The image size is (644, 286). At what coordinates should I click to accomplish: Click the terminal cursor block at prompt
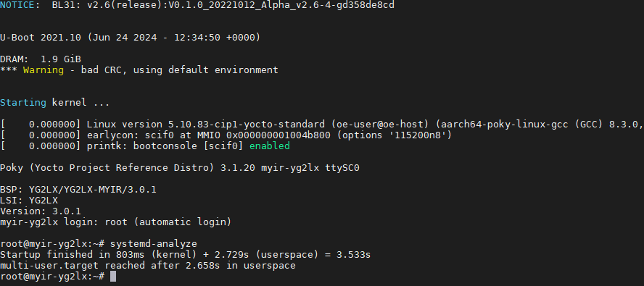[113, 277]
